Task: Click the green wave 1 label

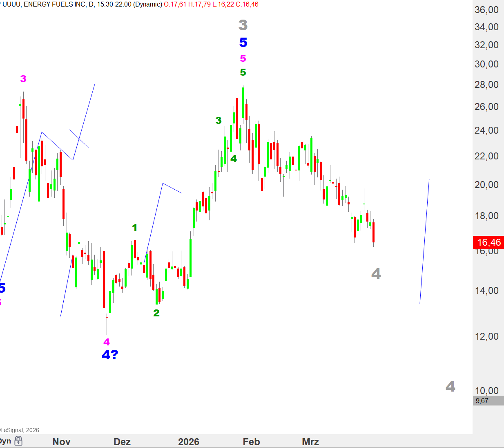Action: [x=135, y=228]
